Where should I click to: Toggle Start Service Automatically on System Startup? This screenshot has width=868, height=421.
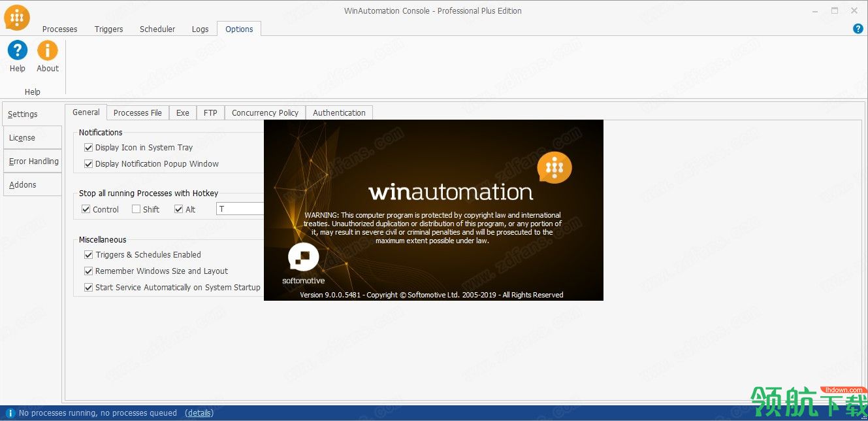[89, 288]
